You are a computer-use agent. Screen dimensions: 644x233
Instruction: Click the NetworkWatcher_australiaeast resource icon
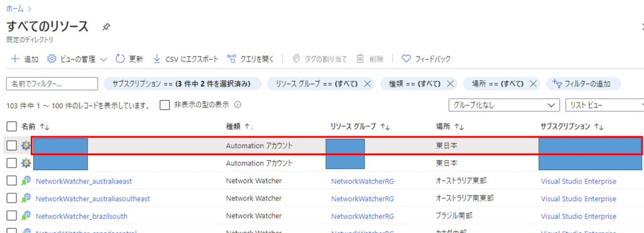pyautogui.click(x=26, y=181)
